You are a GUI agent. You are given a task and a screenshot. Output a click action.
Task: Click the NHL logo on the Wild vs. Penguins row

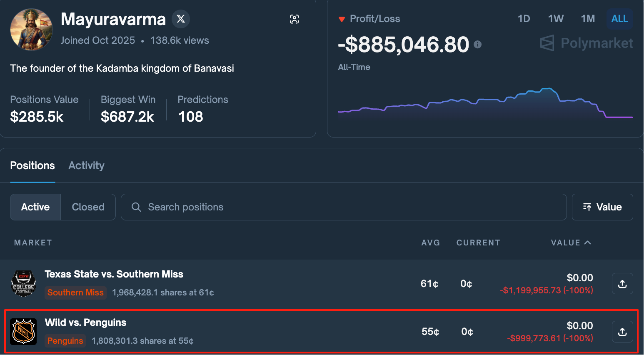pyautogui.click(x=23, y=332)
